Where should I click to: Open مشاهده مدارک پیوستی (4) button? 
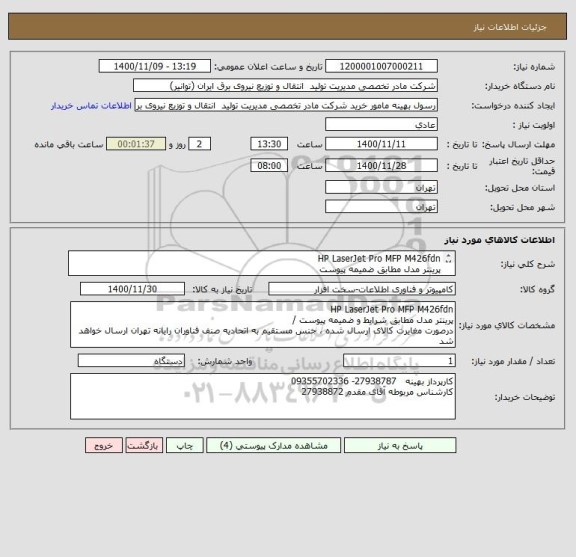[274, 445]
